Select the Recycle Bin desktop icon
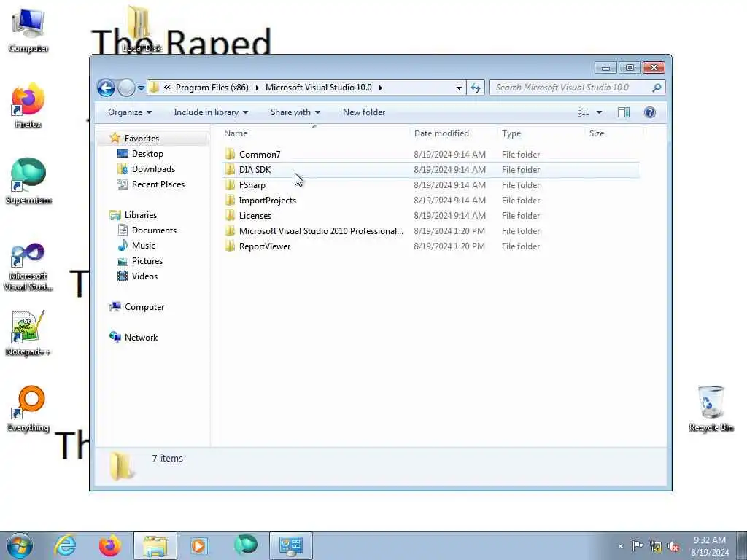The width and height of the screenshot is (747, 560). [x=711, y=408]
